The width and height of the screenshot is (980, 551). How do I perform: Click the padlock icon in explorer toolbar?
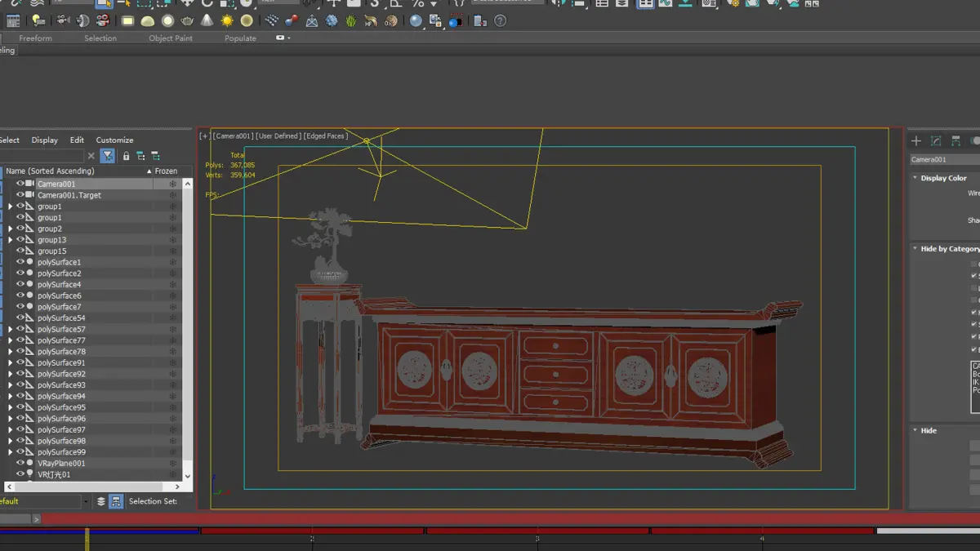pyautogui.click(x=126, y=156)
